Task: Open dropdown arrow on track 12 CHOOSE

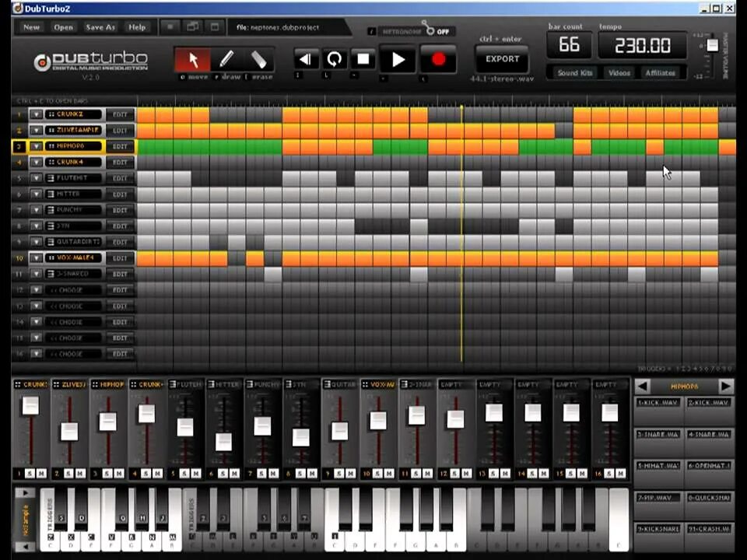Action: click(x=36, y=289)
